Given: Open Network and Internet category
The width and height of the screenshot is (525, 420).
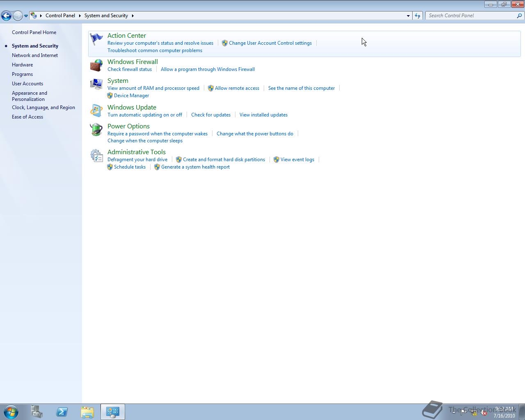Looking at the screenshot, I should point(35,55).
